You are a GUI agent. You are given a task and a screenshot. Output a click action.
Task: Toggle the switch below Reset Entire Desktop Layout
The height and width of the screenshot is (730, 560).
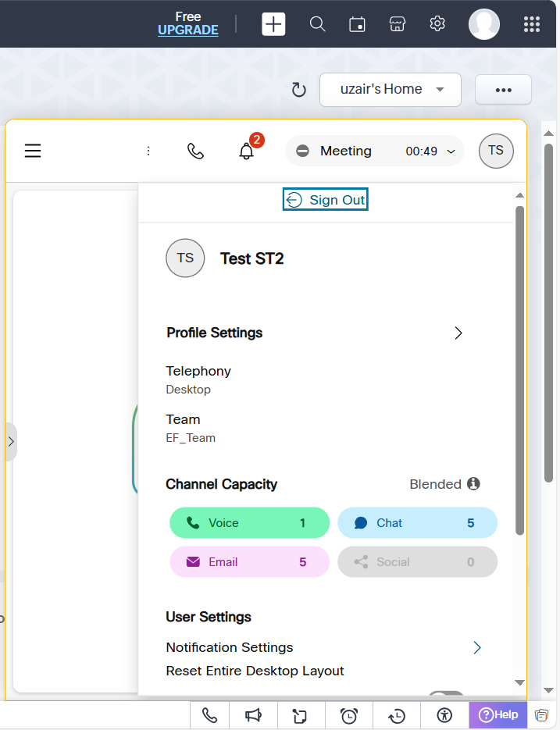[446, 694]
